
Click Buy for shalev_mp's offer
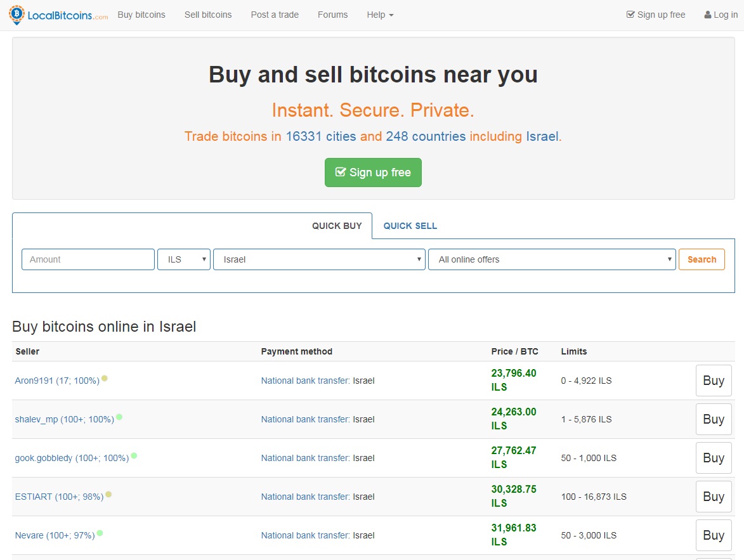pos(714,419)
